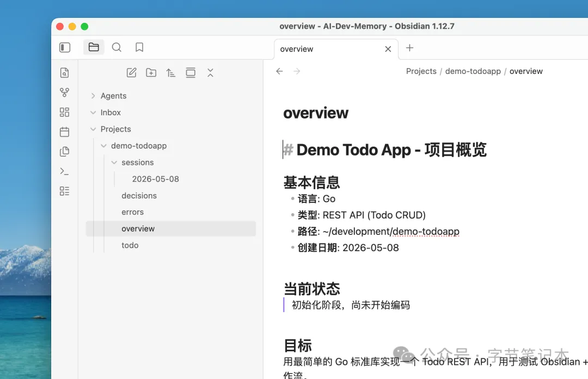Collapse the sessions folder chevron

coord(114,162)
